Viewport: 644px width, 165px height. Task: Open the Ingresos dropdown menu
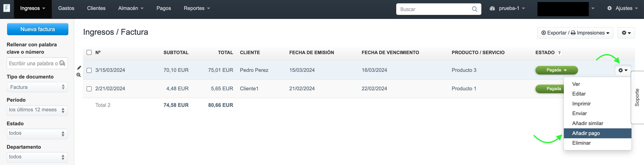[33, 8]
